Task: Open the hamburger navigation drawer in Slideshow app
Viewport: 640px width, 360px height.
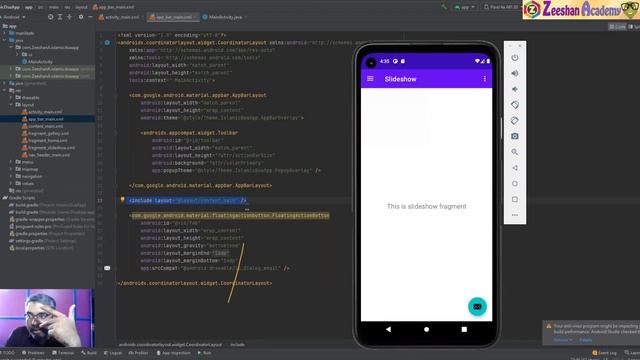Action: click(x=370, y=78)
